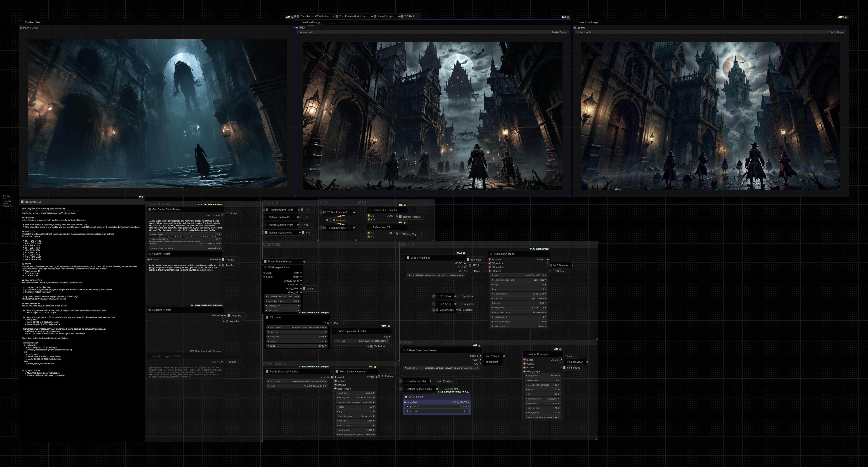This screenshot has height=467, width=868.
Task: Click the Refiner Checkpoint Loader menu icon
Action: [404, 350]
